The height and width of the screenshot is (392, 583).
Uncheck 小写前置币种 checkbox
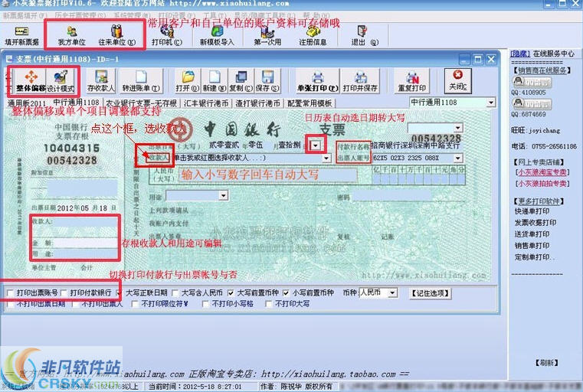click(x=286, y=293)
